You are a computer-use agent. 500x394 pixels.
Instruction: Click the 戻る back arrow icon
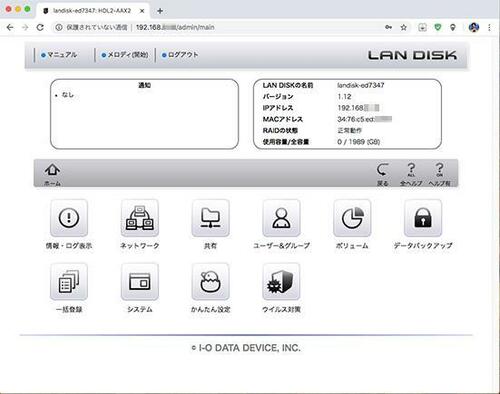(x=382, y=170)
